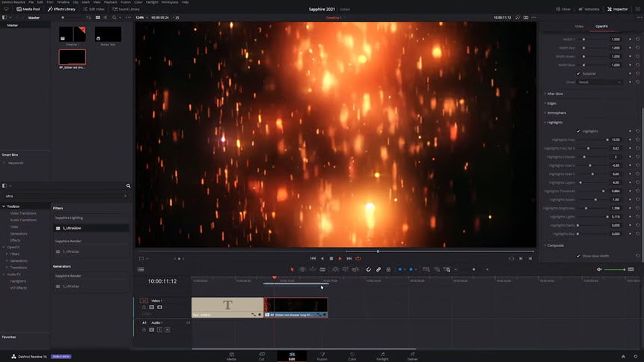Open the Color page

352,356
